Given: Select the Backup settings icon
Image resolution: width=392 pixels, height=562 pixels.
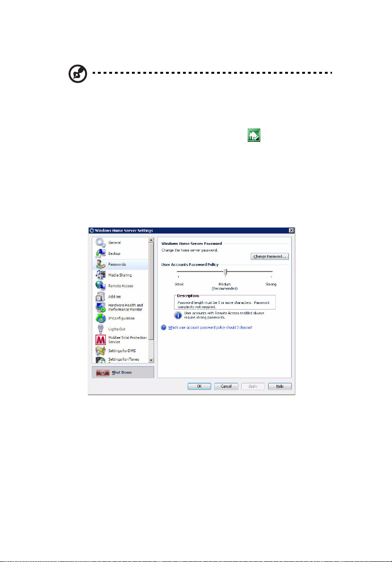Looking at the screenshot, I should coord(100,254).
